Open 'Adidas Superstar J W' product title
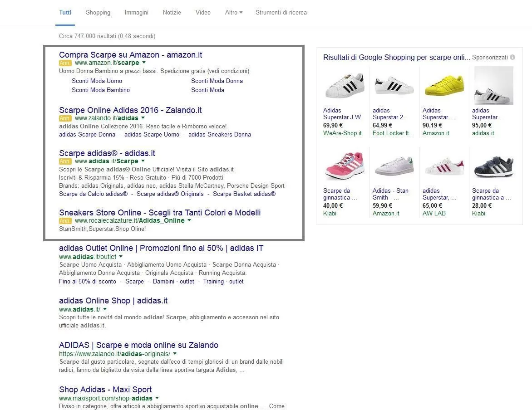532x410 pixels. pyautogui.click(x=342, y=114)
